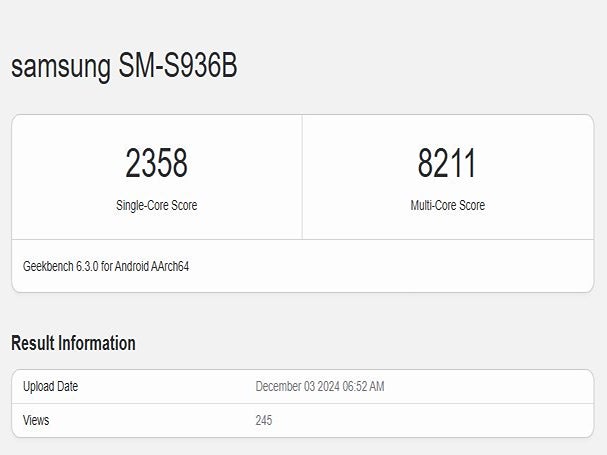Click the word samsung in the title

[60, 66]
